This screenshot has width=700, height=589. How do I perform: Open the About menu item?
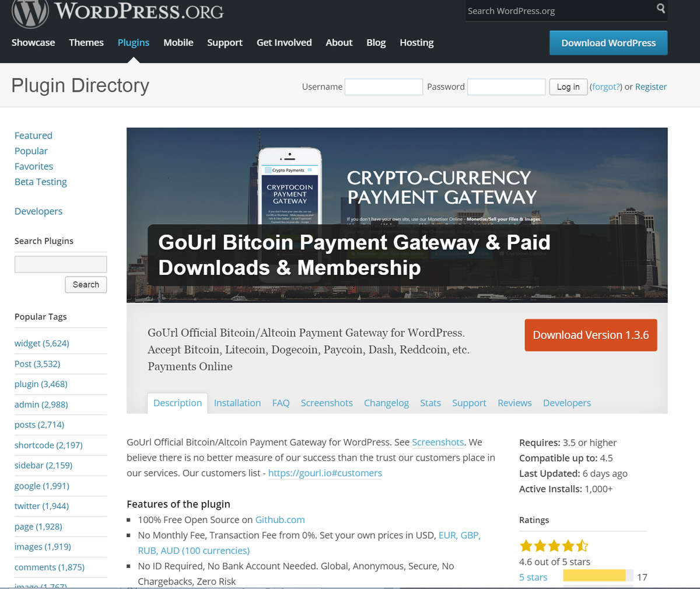click(339, 43)
